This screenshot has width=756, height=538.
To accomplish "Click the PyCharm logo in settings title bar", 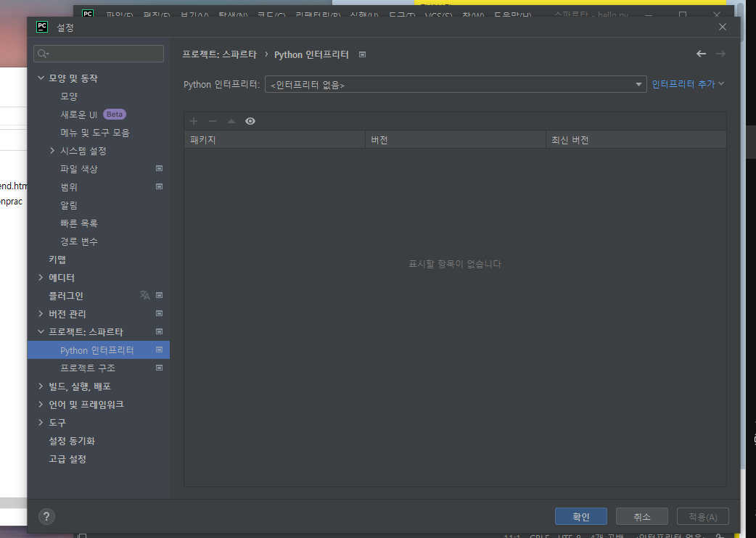I will (42, 27).
